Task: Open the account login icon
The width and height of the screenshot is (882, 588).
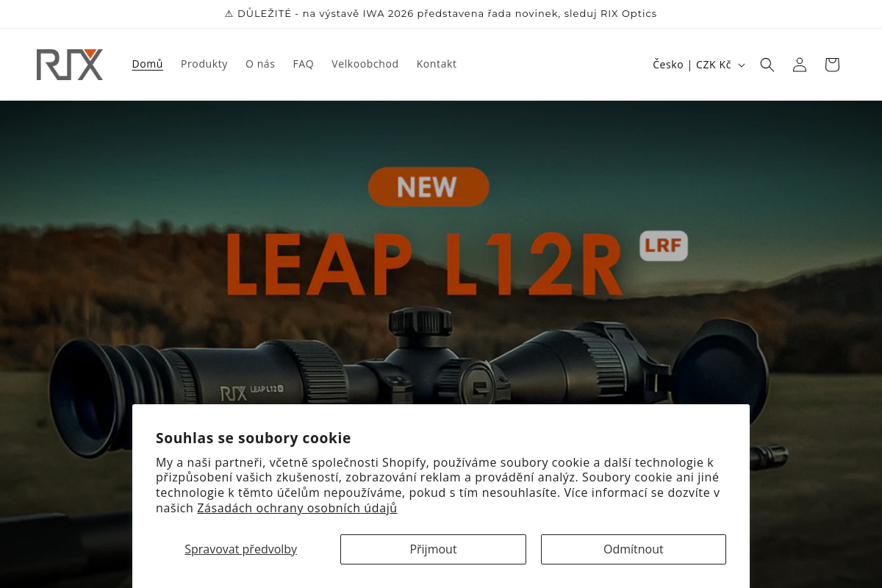Action: (x=800, y=65)
